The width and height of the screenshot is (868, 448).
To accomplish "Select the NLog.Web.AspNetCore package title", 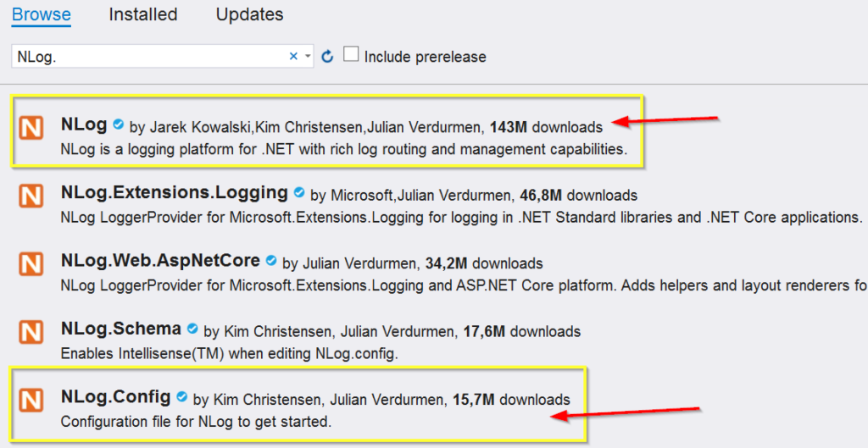I will tap(160, 261).
